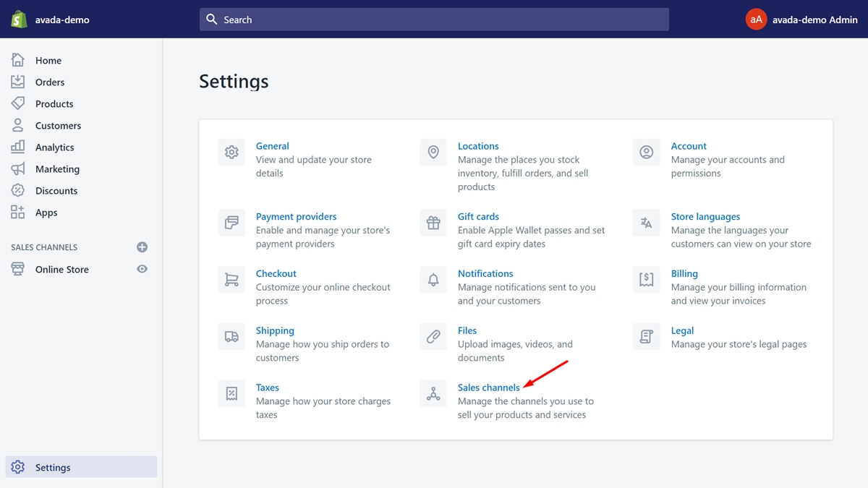Open the Billing settings link
868x488 pixels.
tap(684, 273)
